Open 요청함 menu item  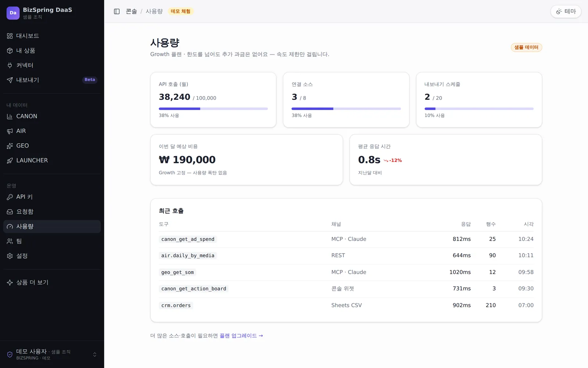(x=52, y=212)
